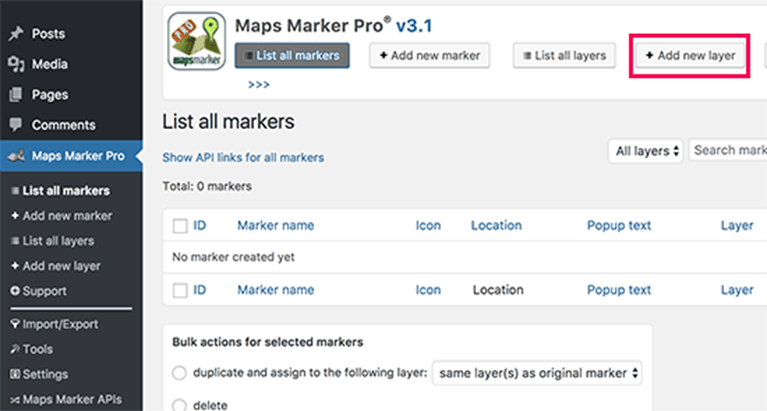This screenshot has height=411, width=767.
Task: Select the duplicate and assign radio button
Action: (180, 373)
